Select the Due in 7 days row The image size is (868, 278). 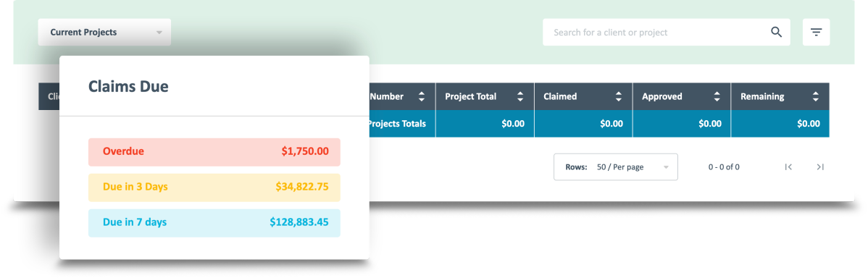coord(214,223)
